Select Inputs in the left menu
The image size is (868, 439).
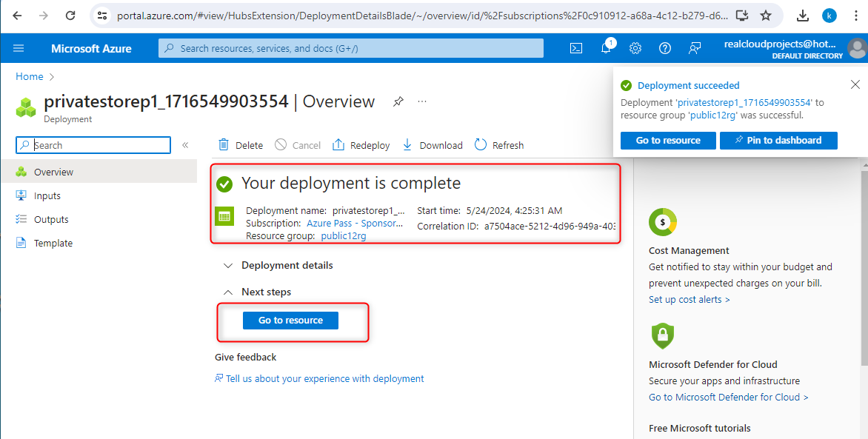(47, 195)
